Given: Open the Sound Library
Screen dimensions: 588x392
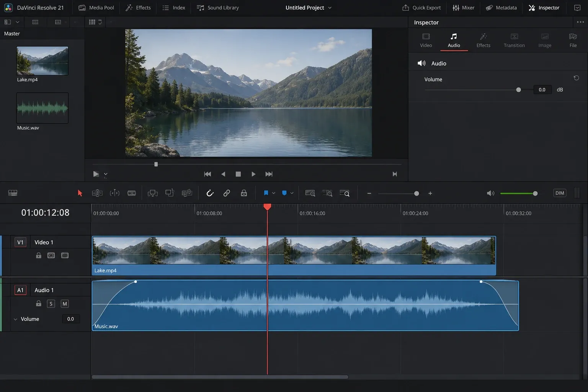Looking at the screenshot, I should (218, 8).
